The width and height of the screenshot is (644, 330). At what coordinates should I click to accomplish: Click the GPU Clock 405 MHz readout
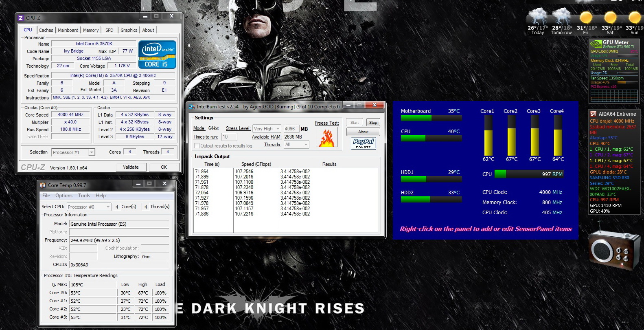pyautogui.click(x=552, y=213)
